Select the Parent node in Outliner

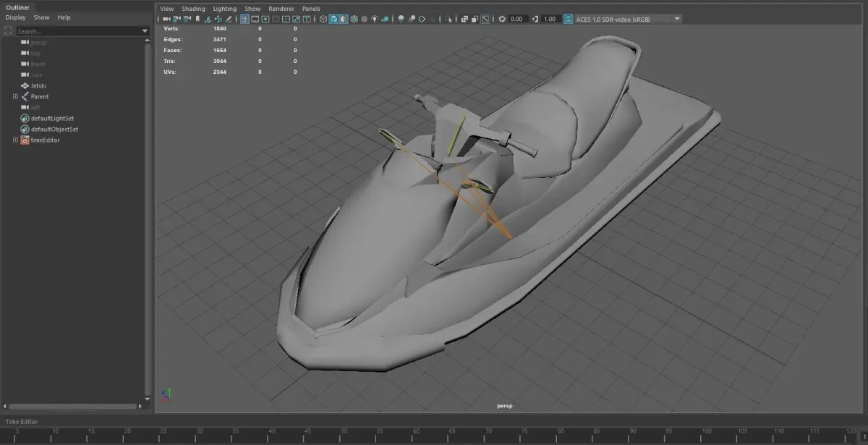tap(39, 96)
